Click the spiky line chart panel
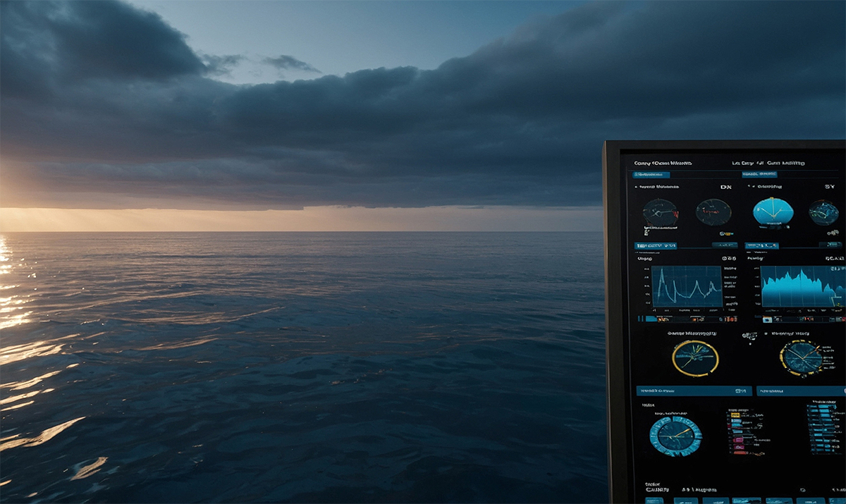The width and height of the screenshot is (846, 504). click(686, 287)
